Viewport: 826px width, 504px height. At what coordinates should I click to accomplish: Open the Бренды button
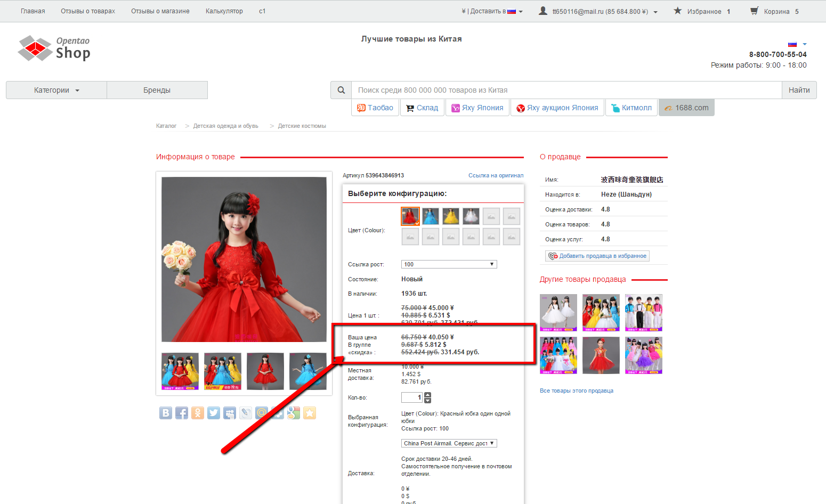click(157, 90)
